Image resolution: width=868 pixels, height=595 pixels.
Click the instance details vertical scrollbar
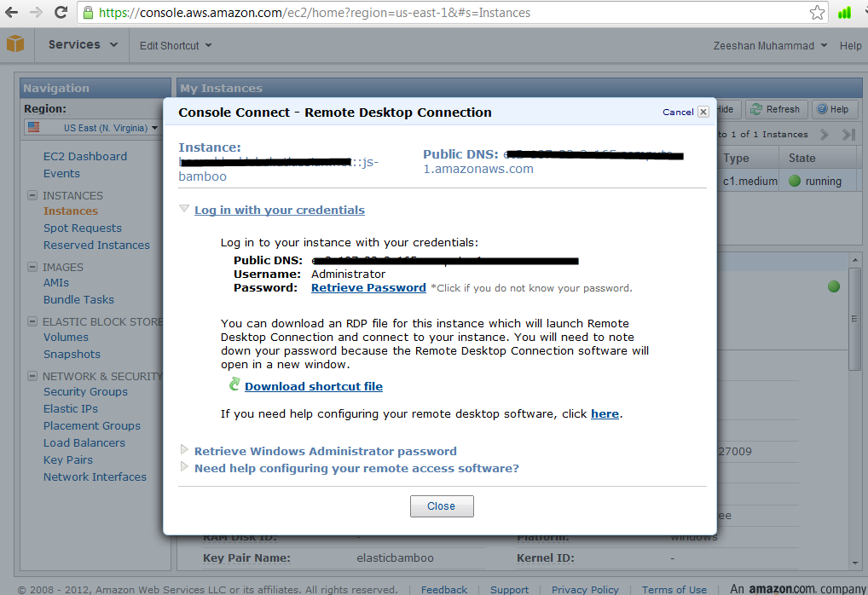coord(854,341)
